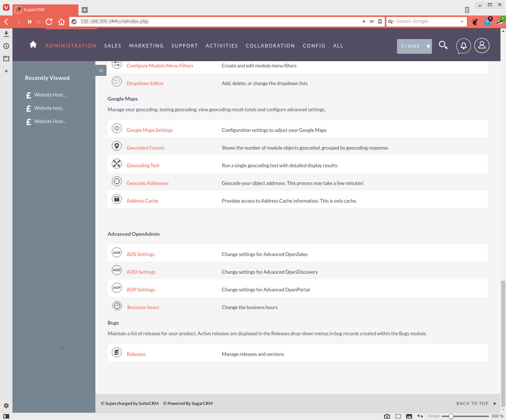Open the search engine dropdown arrow
Viewport: 506px width, 420px height.
click(462, 22)
